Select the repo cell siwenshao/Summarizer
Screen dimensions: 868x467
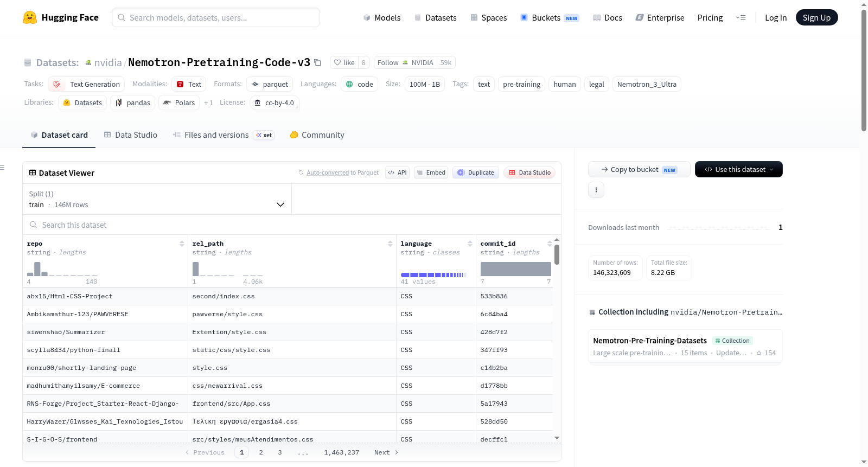pos(105,332)
